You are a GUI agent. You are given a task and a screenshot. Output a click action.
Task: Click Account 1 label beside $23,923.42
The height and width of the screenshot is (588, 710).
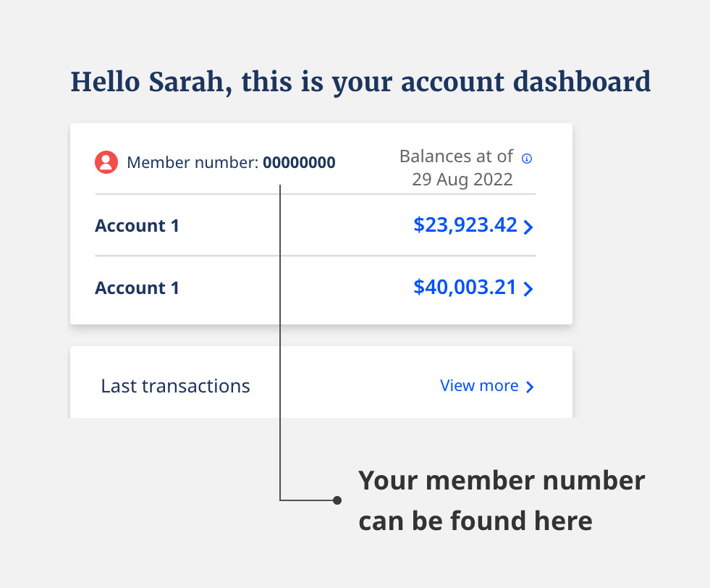137,226
